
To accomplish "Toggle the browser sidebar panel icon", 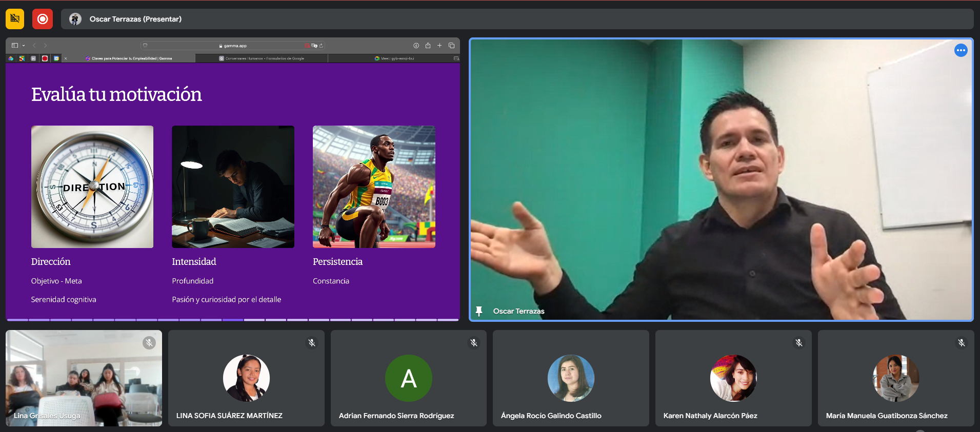I will (14, 46).
